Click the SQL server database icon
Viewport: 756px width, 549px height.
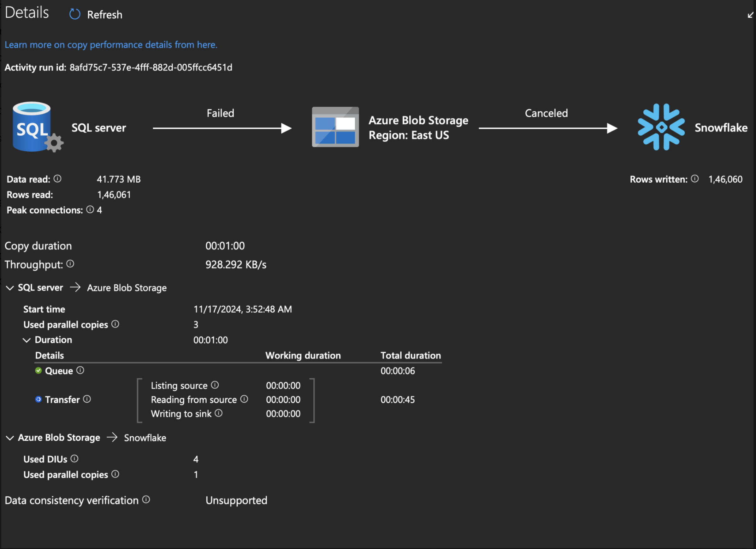click(x=37, y=127)
